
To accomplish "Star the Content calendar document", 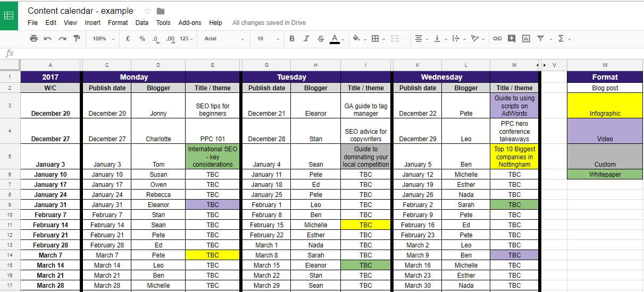I will click(x=147, y=11).
